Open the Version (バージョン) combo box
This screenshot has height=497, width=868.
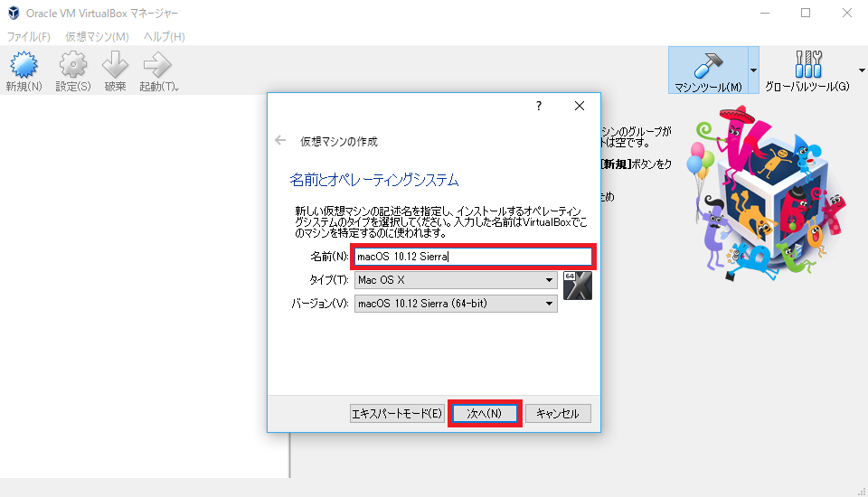click(456, 304)
